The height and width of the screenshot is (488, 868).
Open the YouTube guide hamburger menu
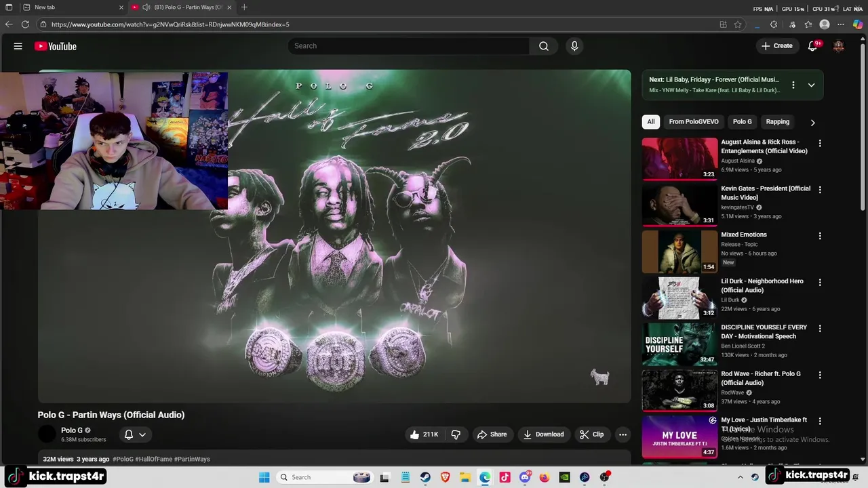[x=18, y=46]
